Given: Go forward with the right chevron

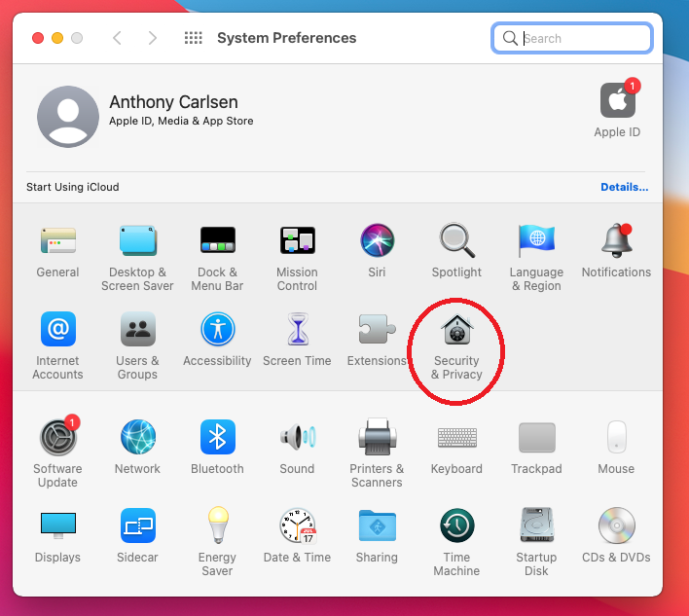Looking at the screenshot, I should 153,38.
